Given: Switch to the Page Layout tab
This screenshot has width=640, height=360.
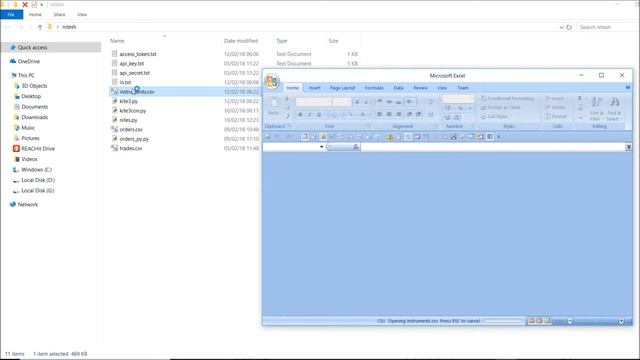Looking at the screenshot, I should [x=342, y=88].
